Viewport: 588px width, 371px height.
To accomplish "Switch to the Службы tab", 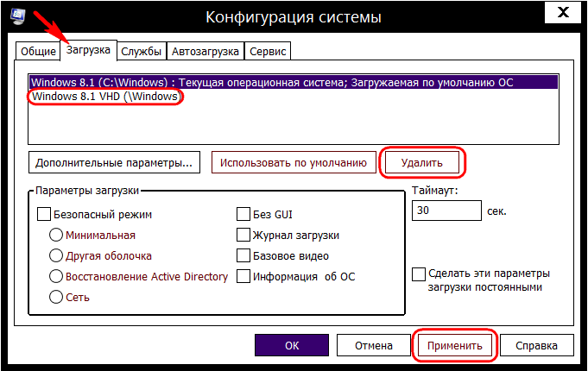I will (142, 51).
